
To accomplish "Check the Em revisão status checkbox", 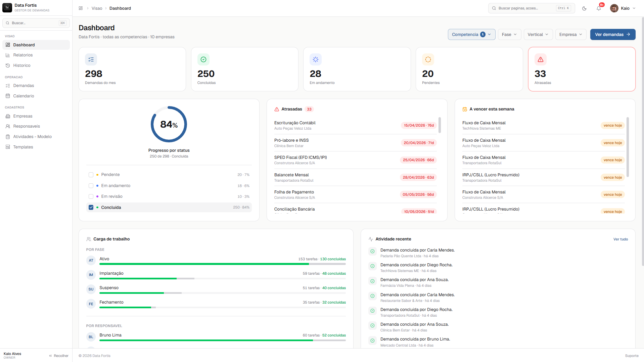I will 91,196.
